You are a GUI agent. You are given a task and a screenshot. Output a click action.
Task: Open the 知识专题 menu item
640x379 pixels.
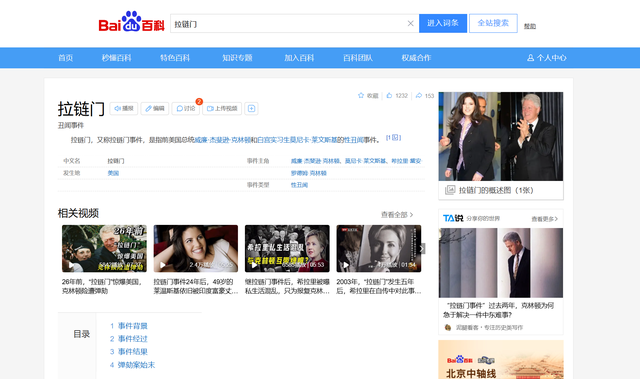click(x=237, y=58)
